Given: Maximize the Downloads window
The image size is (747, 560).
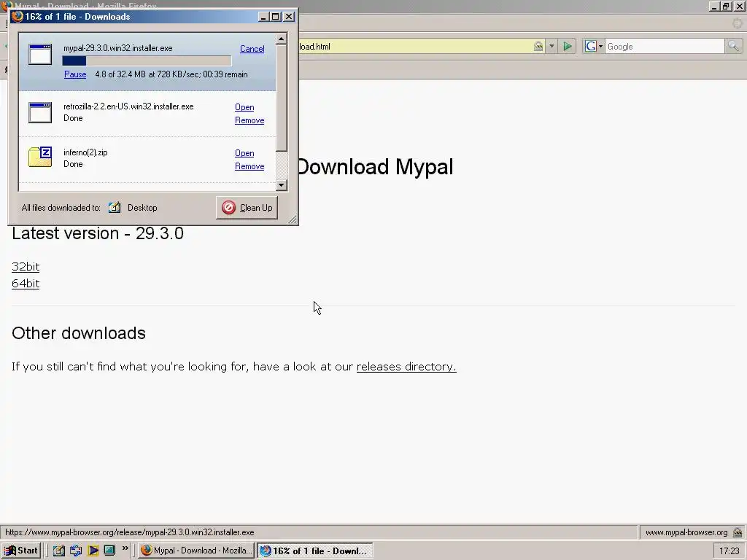Looking at the screenshot, I should point(276,17).
